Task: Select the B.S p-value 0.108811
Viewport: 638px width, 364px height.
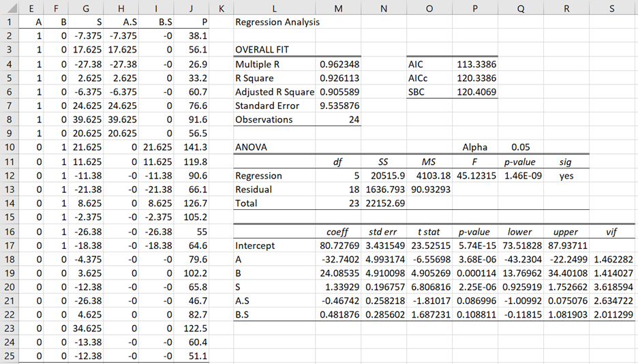Action: click(476, 315)
